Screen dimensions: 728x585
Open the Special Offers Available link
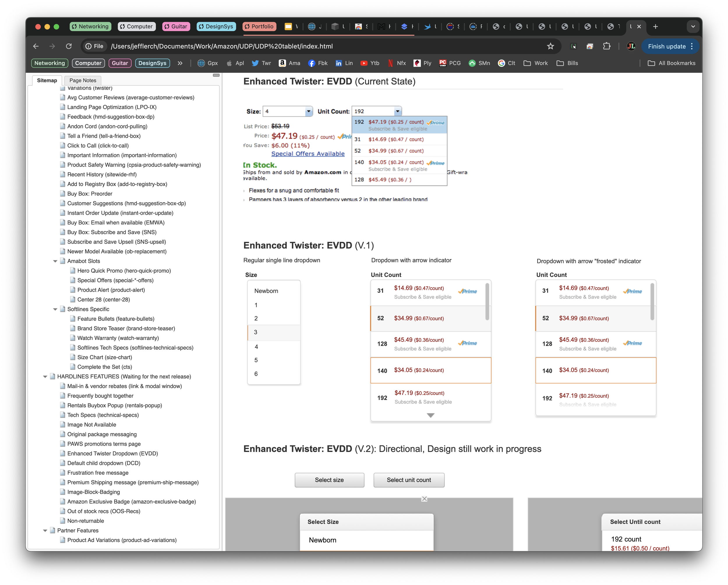click(x=308, y=154)
